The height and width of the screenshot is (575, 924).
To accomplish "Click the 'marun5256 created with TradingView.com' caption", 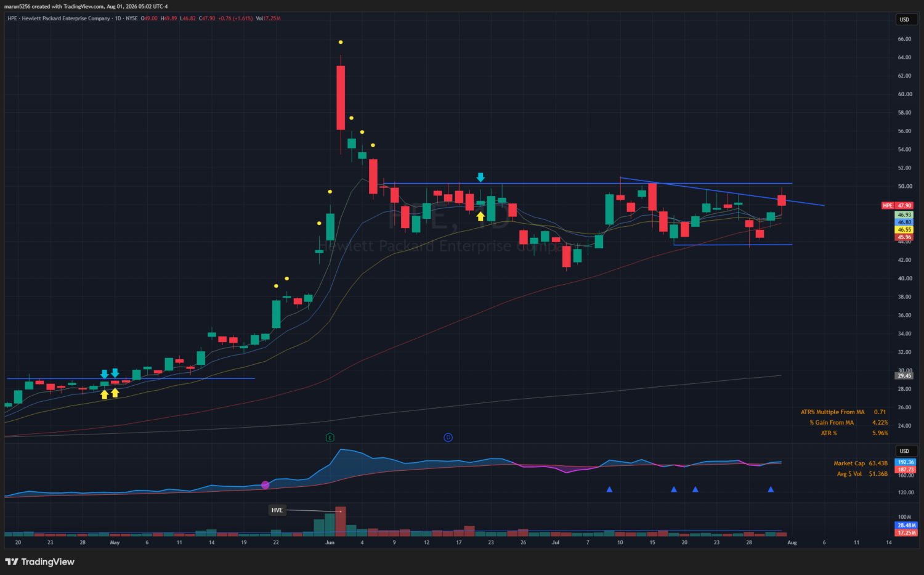I will pos(54,6).
